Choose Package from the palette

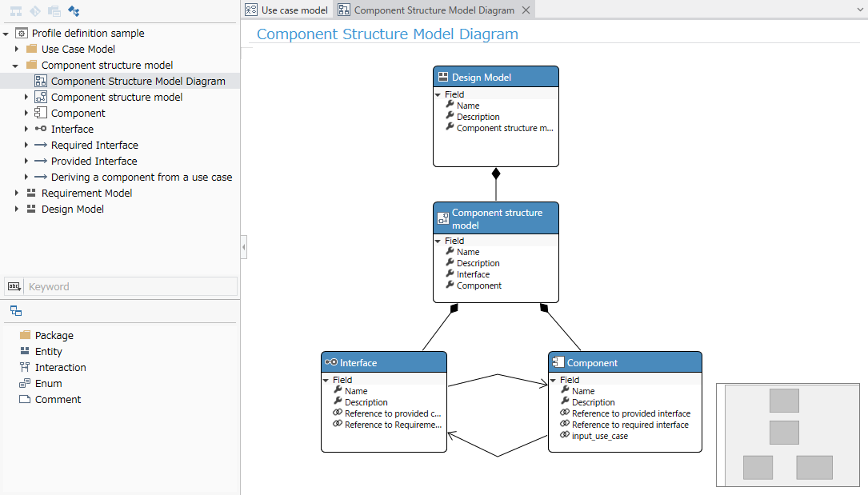coord(54,335)
